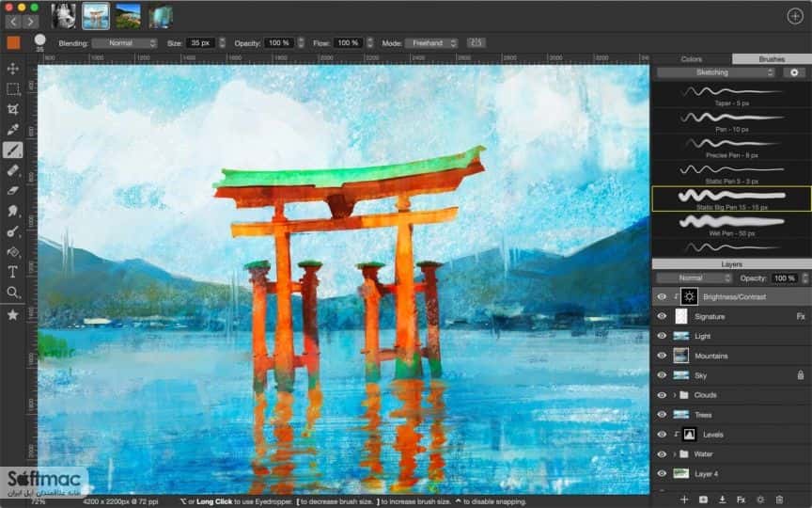Open the orange foreground color swatch
This screenshot has height=508, width=812.
click(x=13, y=43)
